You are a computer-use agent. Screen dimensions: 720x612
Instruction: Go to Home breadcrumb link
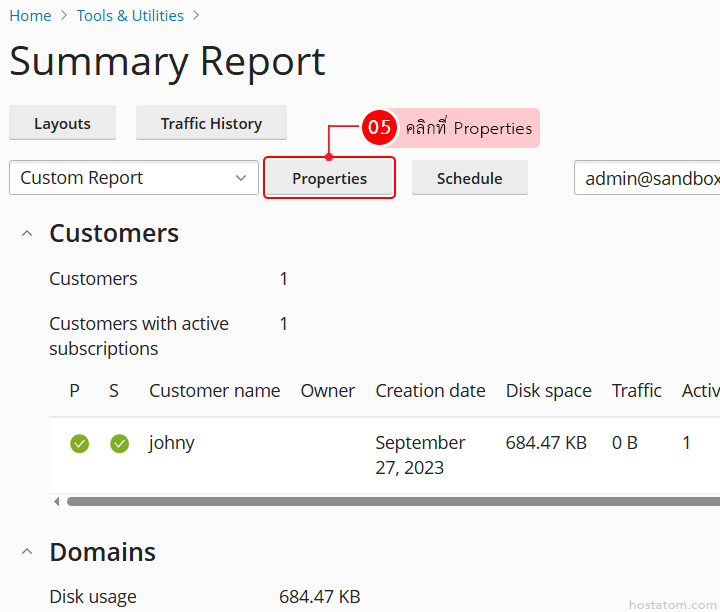(x=30, y=16)
